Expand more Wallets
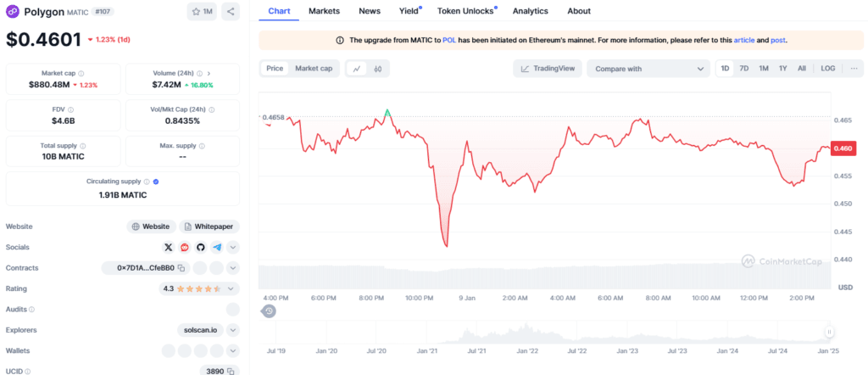This screenshot has width=868, height=375. [233, 350]
